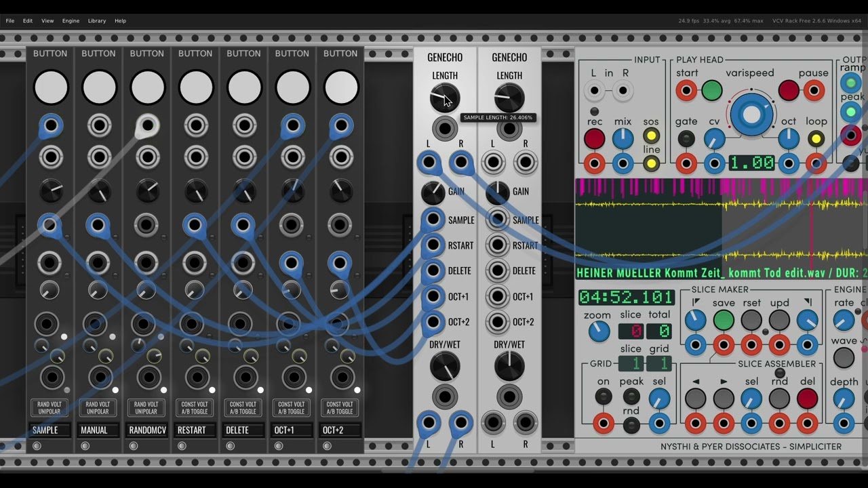Click the RAND VOLT UNIPOLAR mode on SAMPLE module
Image resolution: width=868 pixels, height=488 pixels.
(50, 408)
